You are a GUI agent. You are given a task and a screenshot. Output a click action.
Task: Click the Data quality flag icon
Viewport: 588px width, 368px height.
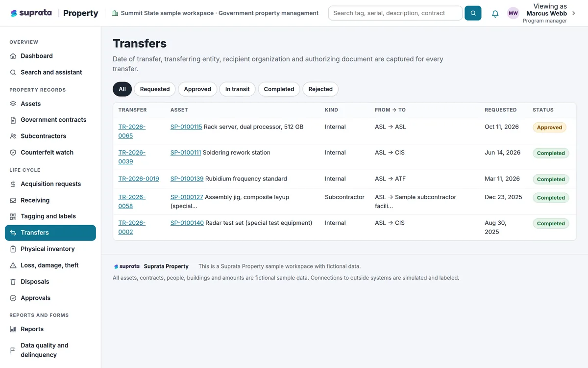pos(13,350)
